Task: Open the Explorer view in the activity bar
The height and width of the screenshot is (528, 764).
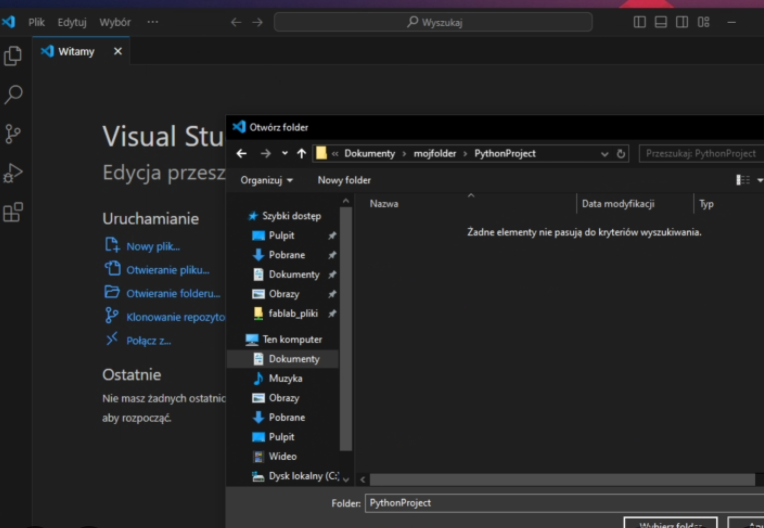Action: [x=13, y=56]
